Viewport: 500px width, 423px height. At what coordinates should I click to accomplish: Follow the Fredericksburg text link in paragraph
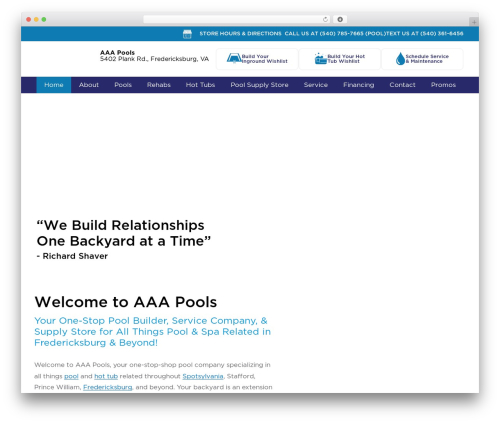pyautogui.click(x=107, y=387)
